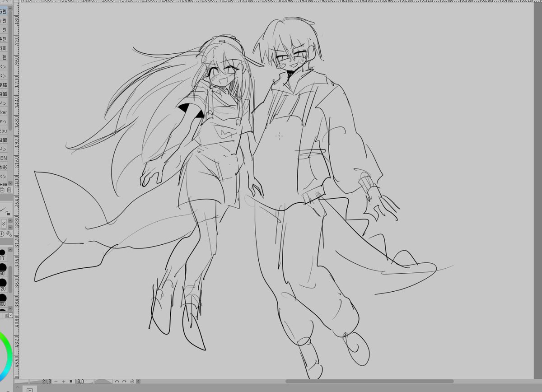Screen dimensions: 542x392
Task: Zoom in with the plus button
Action: click(x=64, y=382)
